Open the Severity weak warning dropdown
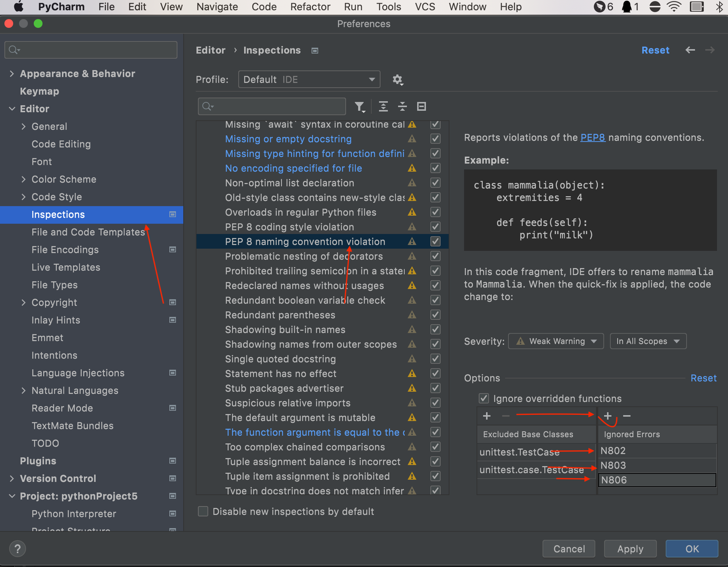728x567 pixels. [555, 341]
